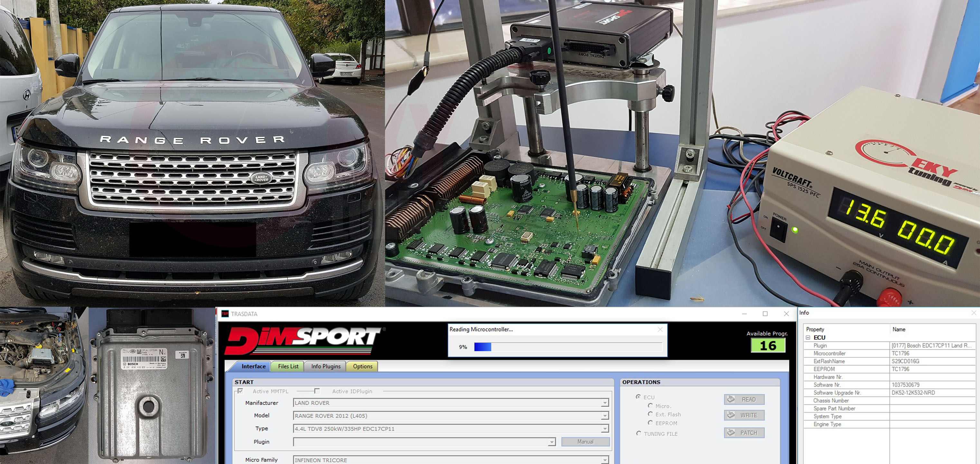The height and width of the screenshot is (464, 980).
Task: Collapse the ECU tree node in Info
Action: click(x=808, y=338)
